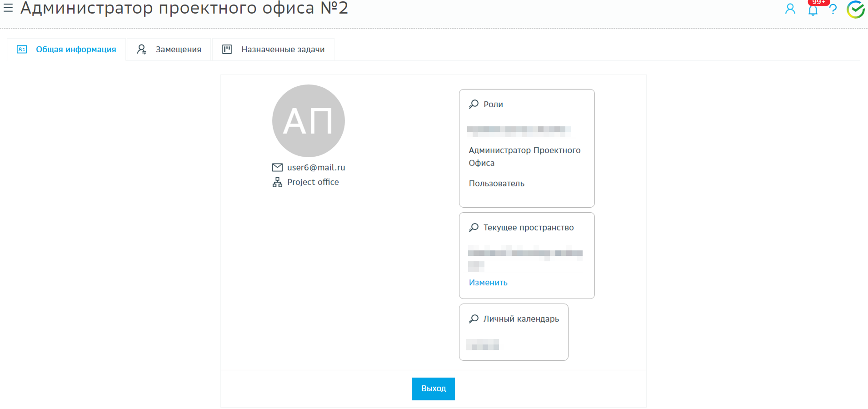Viewport: 868px width, 409px height.
Task: Click the magnifier icon beside Роли
Action: [474, 104]
